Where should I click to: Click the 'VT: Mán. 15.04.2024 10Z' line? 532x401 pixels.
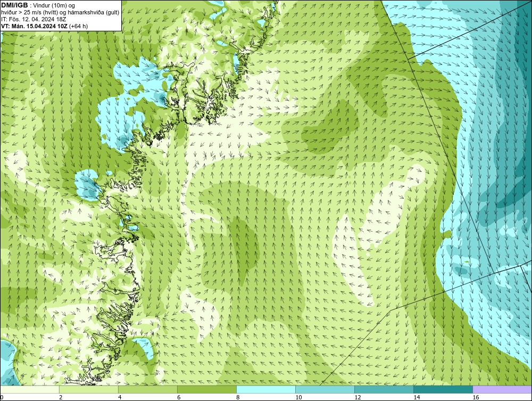(x=34, y=26)
